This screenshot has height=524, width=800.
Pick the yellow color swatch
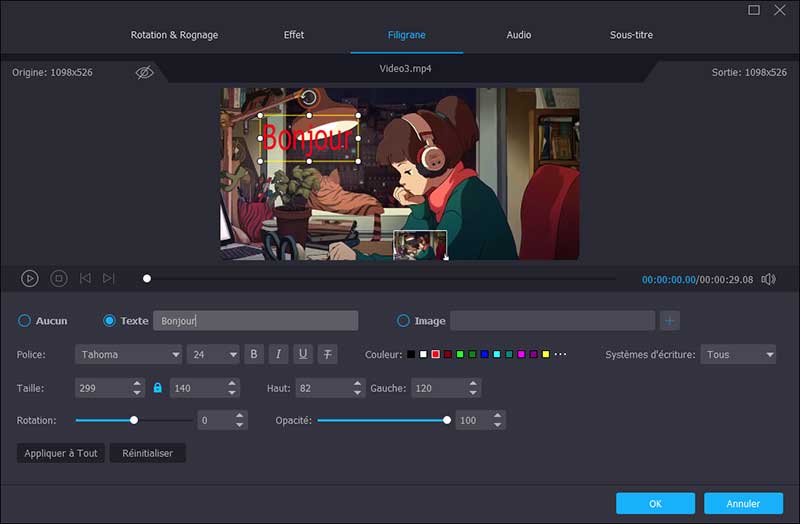545,354
